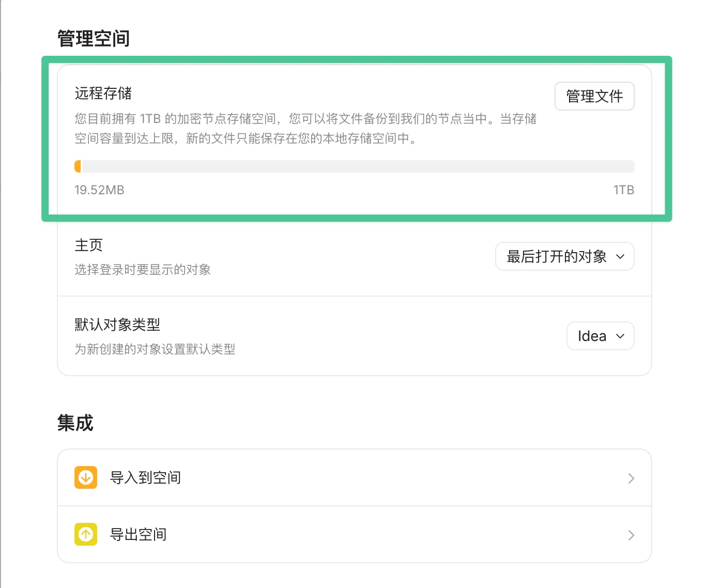Open the 最后打开的对象 homepage dropdown
The image size is (706, 588).
pyautogui.click(x=564, y=256)
